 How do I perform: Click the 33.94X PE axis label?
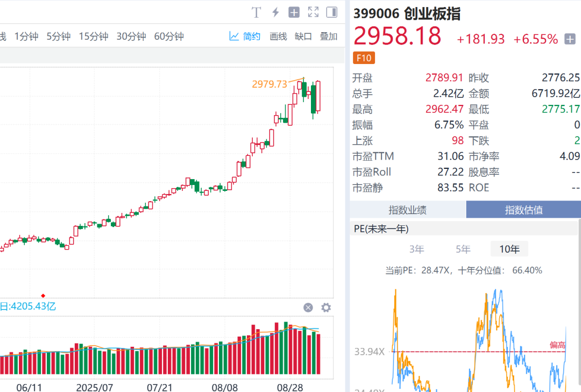pos(370,352)
